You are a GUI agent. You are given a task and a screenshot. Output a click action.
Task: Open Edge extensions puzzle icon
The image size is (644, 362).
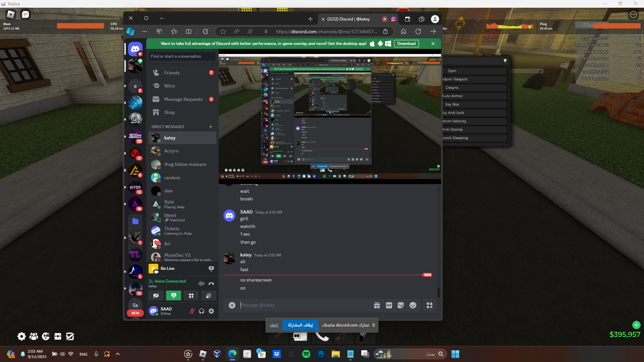pos(205,32)
